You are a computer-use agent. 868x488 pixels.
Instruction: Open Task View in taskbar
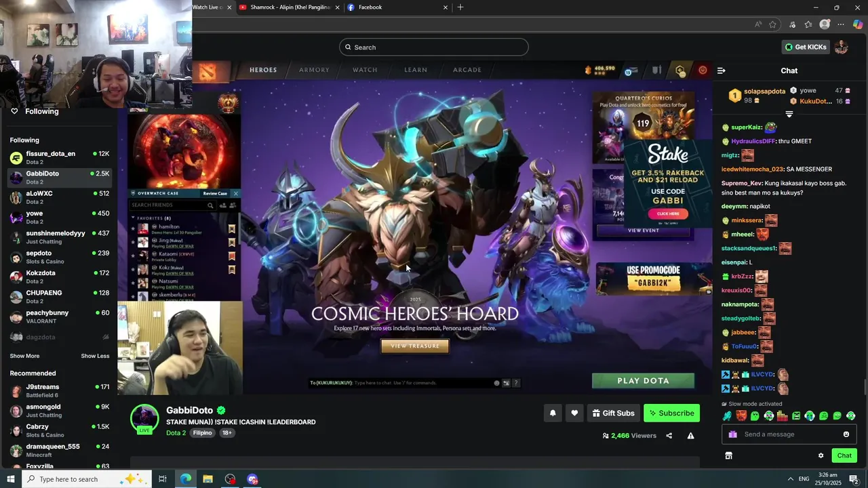pos(162,479)
